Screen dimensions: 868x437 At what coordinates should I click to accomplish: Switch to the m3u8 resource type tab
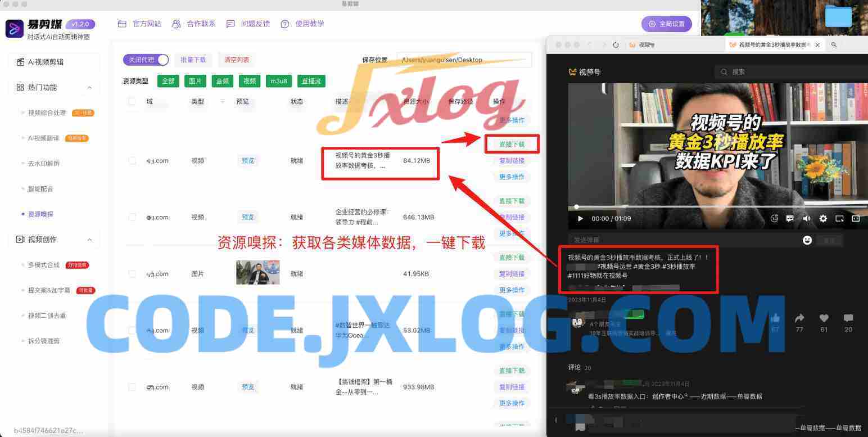point(279,81)
